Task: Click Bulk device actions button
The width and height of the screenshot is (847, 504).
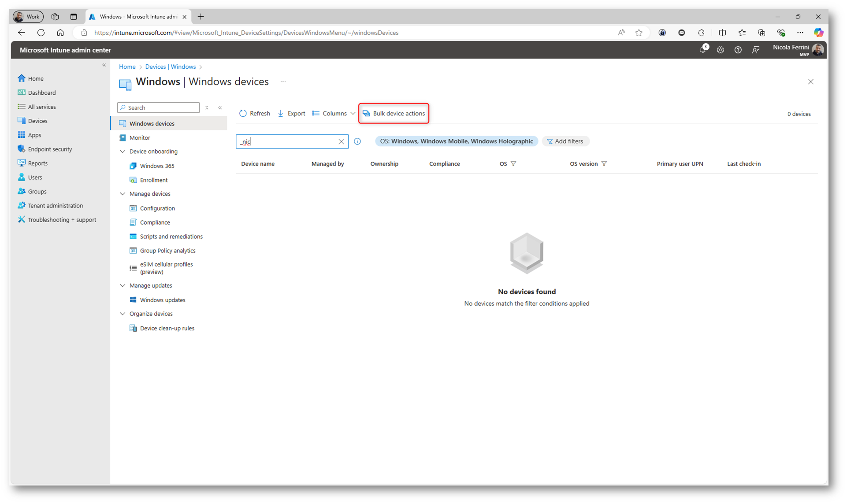Action: (394, 114)
